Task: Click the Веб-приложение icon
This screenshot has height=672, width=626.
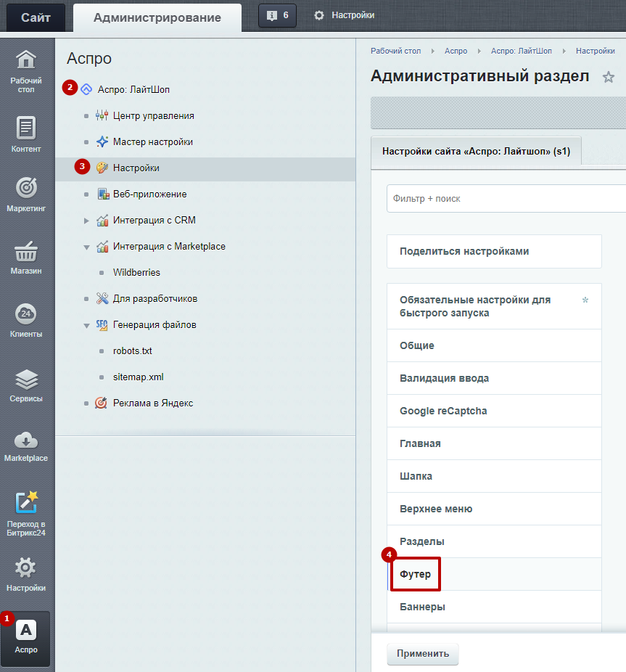Action: tap(103, 194)
